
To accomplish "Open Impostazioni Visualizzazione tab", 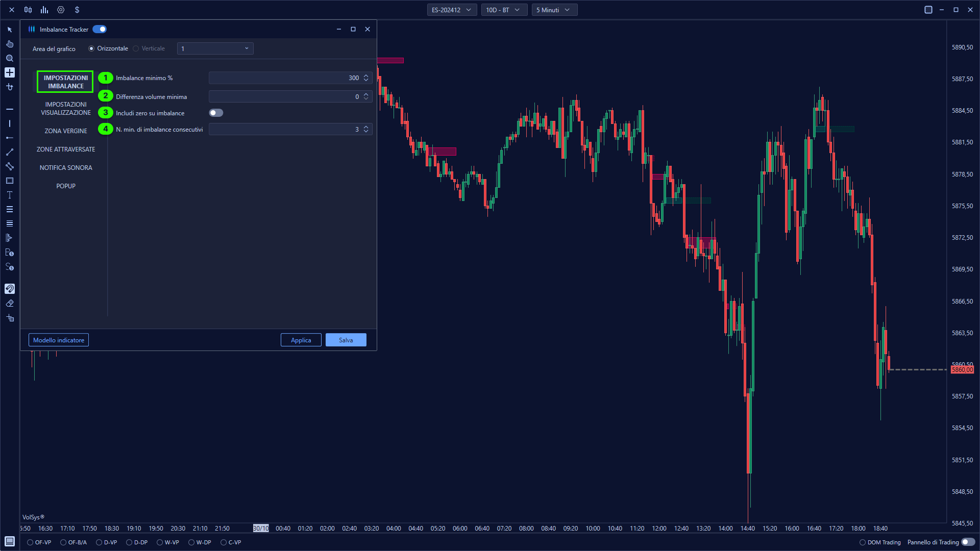I will coord(66,108).
